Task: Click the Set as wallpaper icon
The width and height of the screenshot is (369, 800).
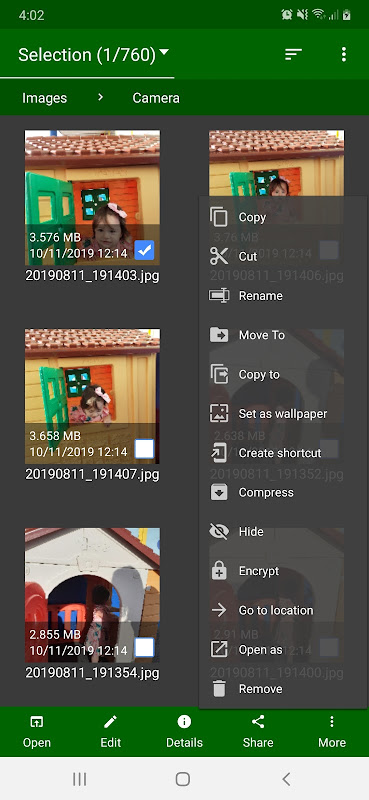Action: point(219,413)
